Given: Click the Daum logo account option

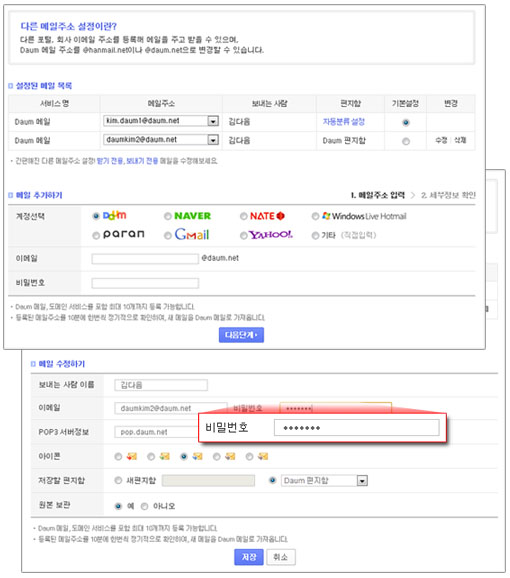Looking at the screenshot, I should (x=114, y=215).
